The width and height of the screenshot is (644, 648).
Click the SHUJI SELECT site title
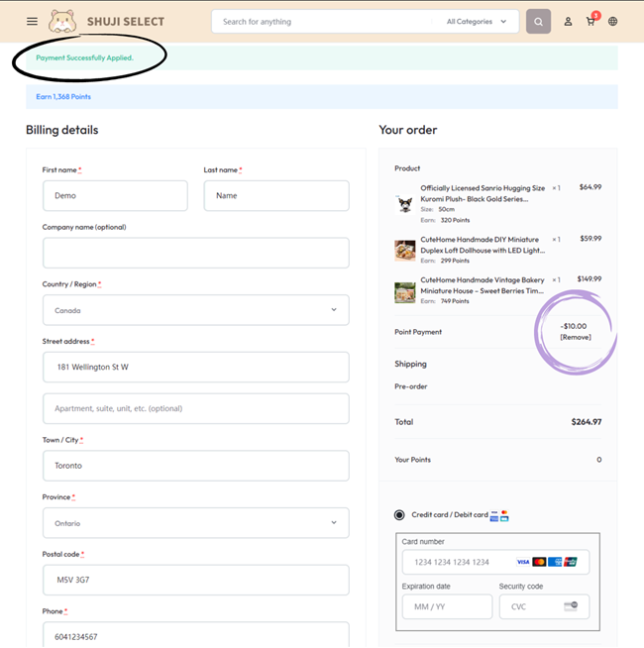click(x=126, y=22)
